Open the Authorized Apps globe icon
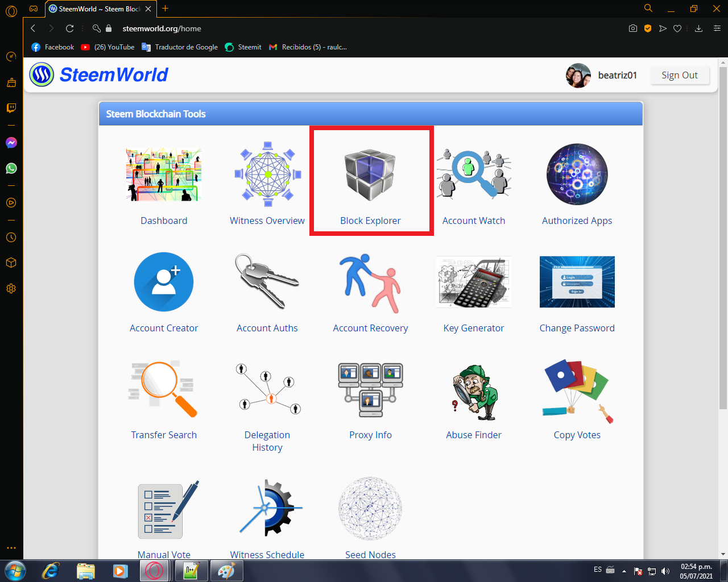The height and width of the screenshot is (582, 728). pos(577,174)
